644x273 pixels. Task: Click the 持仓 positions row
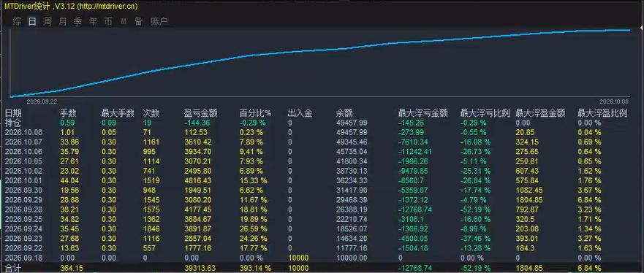click(x=316, y=123)
